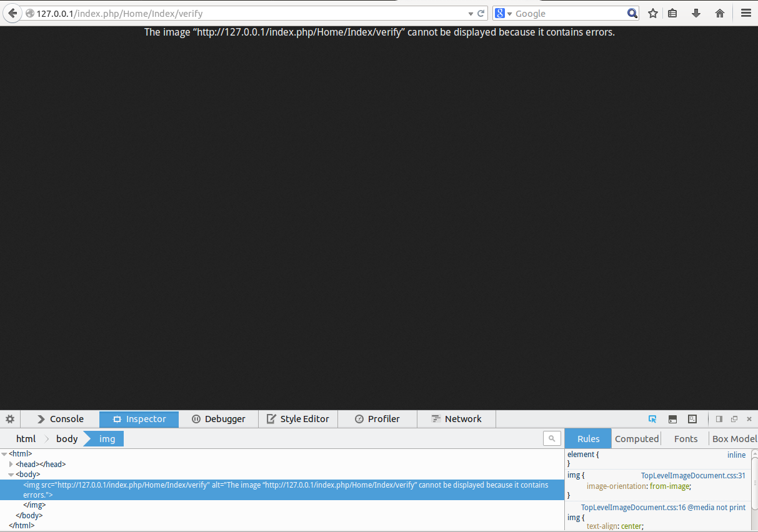Select the body breadcrumb in Inspector
This screenshot has width=758, height=532.
(67, 439)
